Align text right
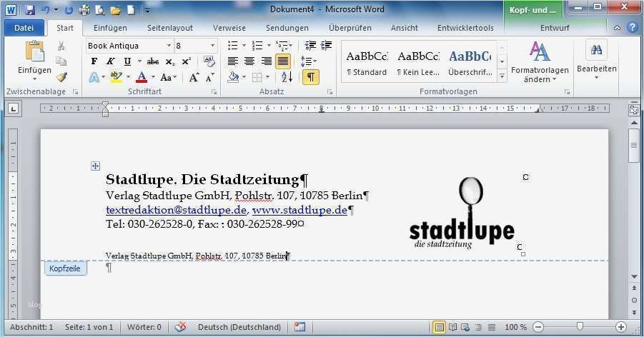 (x=267, y=61)
